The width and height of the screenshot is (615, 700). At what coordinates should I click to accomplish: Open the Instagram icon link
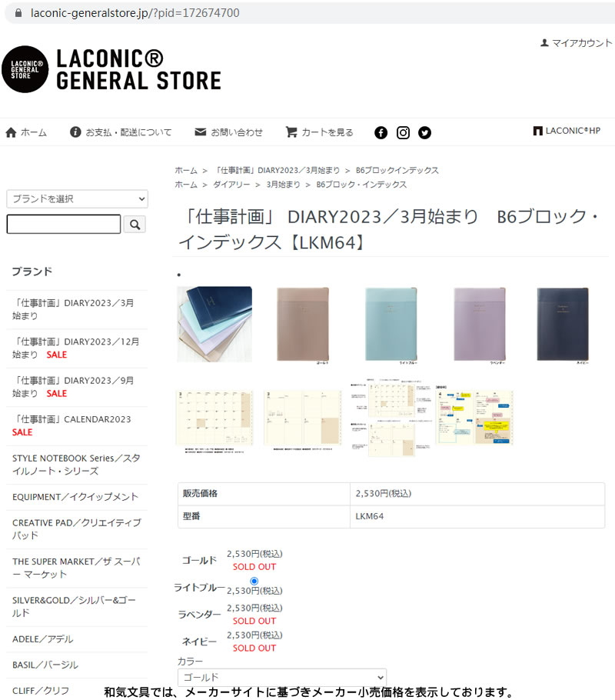coord(403,132)
